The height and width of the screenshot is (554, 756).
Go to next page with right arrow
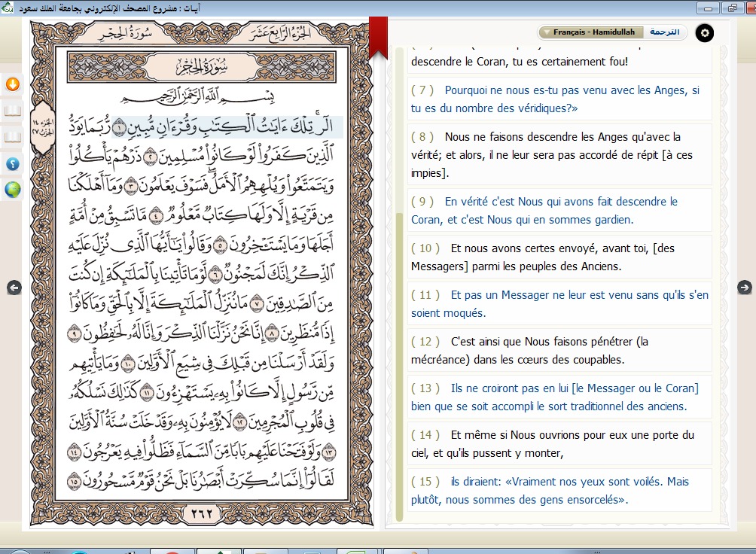coord(745,288)
